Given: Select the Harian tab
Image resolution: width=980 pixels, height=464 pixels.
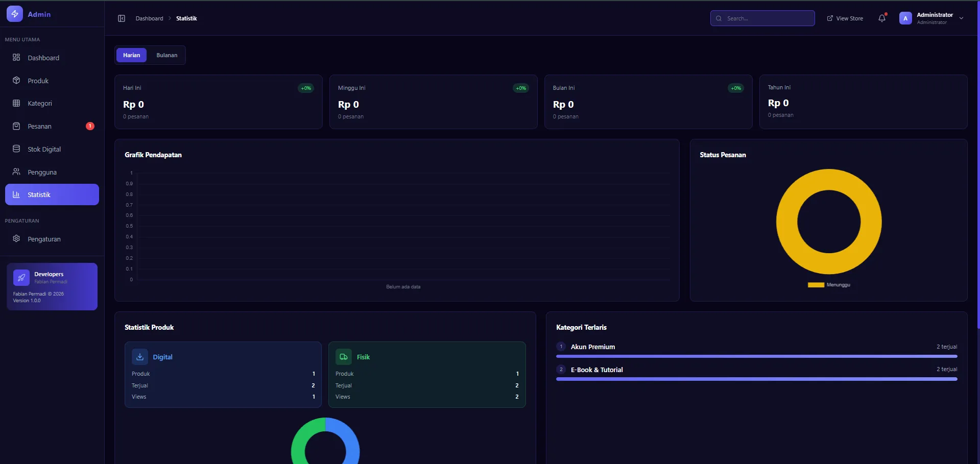Looking at the screenshot, I should pos(131,55).
